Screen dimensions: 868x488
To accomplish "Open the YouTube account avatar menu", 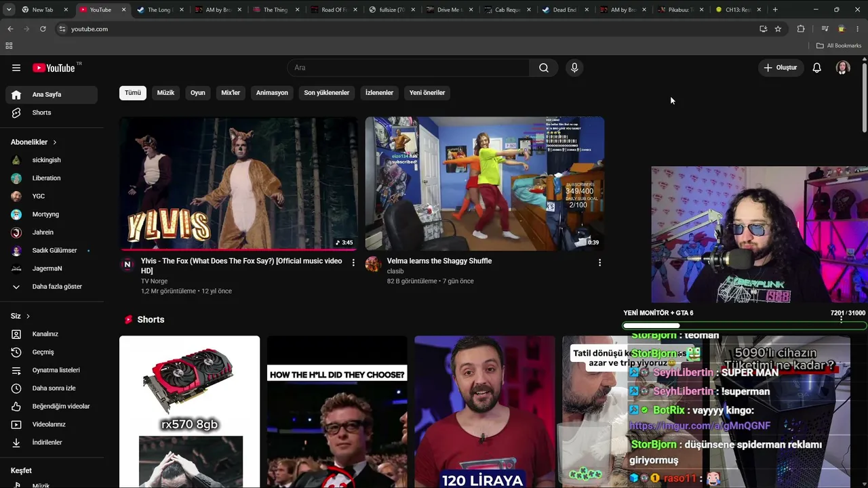I will [x=843, y=68].
